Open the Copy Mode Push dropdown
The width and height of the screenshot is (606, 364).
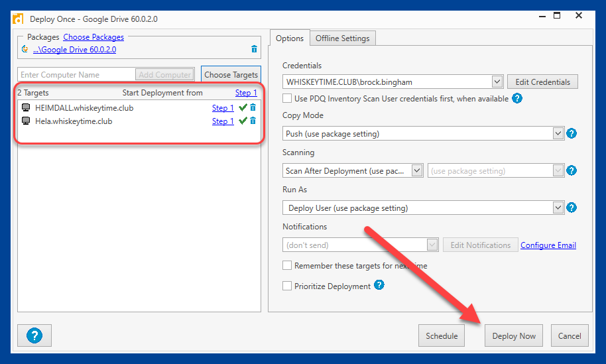pyautogui.click(x=558, y=134)
